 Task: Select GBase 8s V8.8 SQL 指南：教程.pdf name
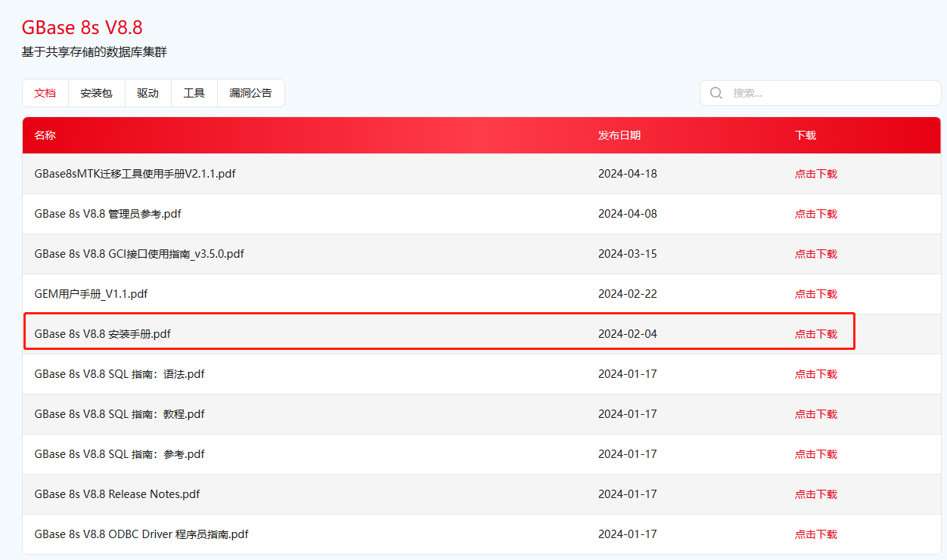tap(120, 414)
